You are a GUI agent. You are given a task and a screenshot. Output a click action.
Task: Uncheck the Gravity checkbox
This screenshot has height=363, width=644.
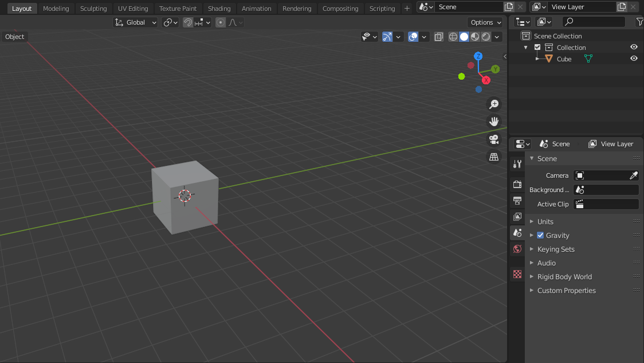coord(540,236)
